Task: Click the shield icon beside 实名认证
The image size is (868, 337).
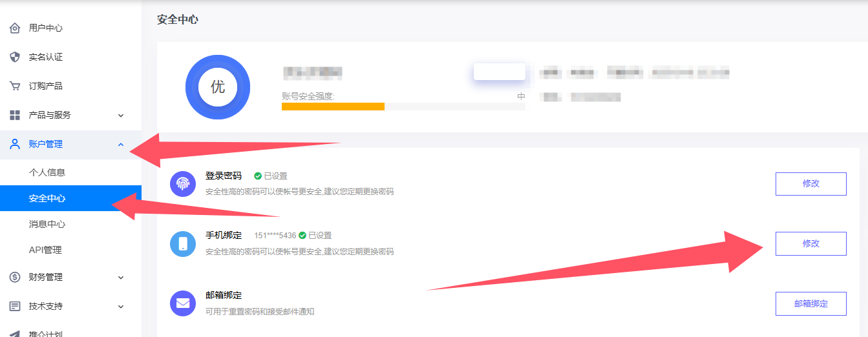Action: pyautogui.click(x=15, y=57)
